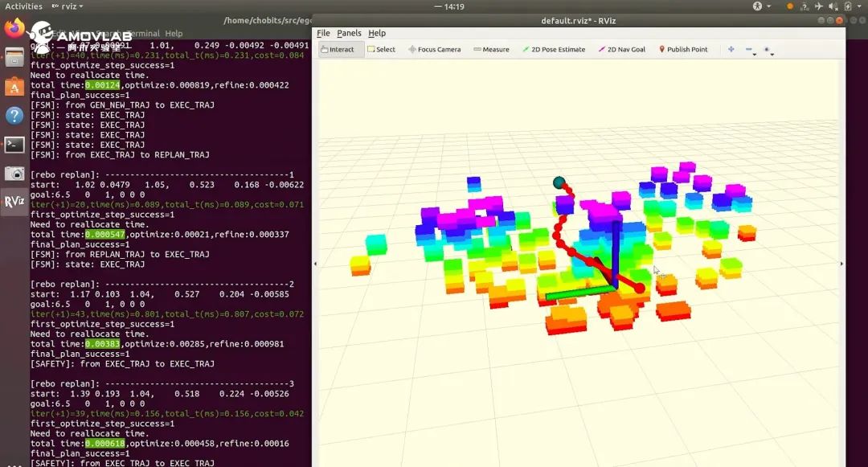The width and height of the screenshot is (868, 467).
Task: Launch Firefox from the dock
Action: pos(14,29)
